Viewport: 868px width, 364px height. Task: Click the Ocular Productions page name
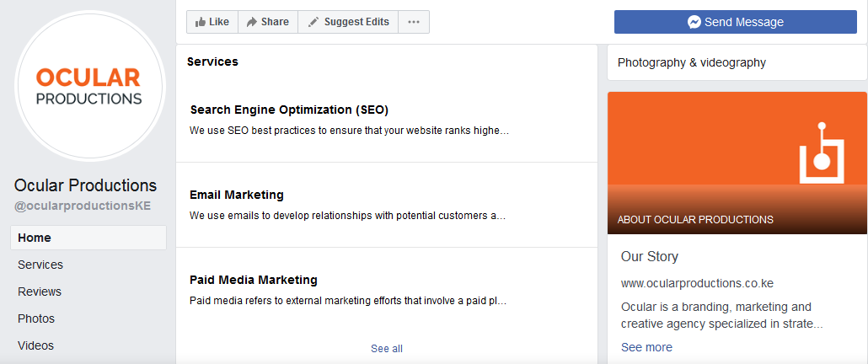click(x=85, y=185)
